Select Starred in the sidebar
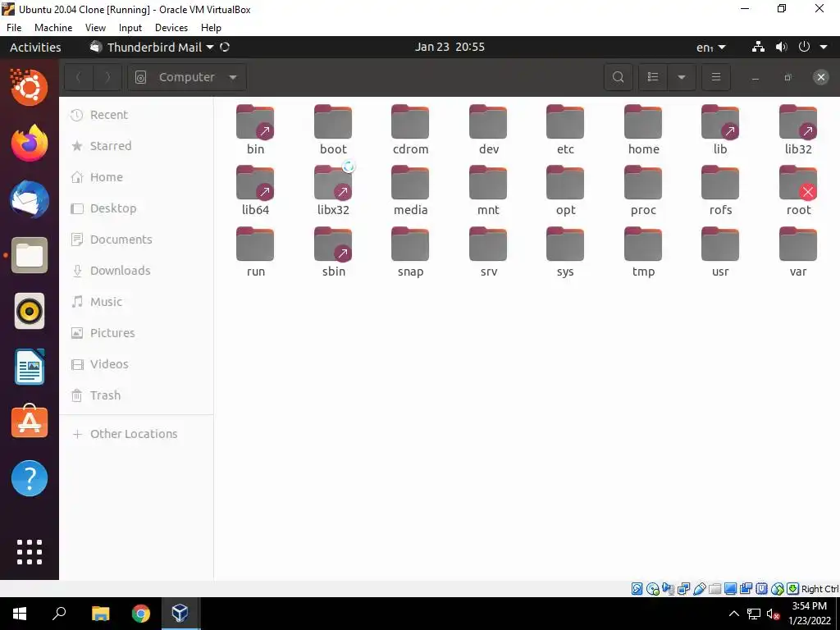The image size is (840, 630). click(x=136, y=146)
